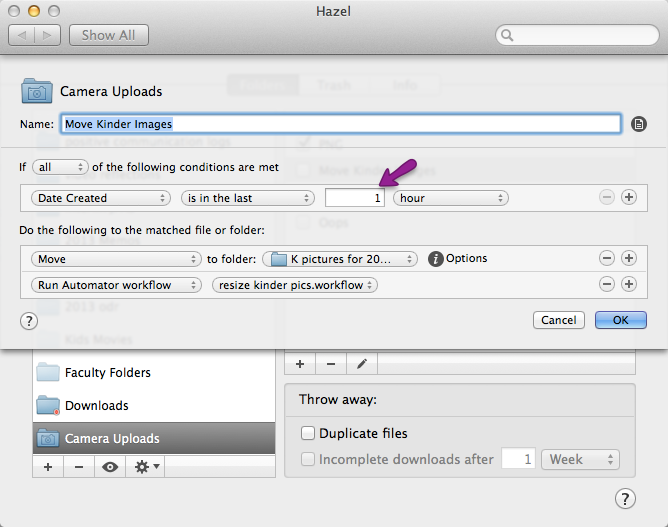Go forward with the toolbar forward arrow

[47, 35]
